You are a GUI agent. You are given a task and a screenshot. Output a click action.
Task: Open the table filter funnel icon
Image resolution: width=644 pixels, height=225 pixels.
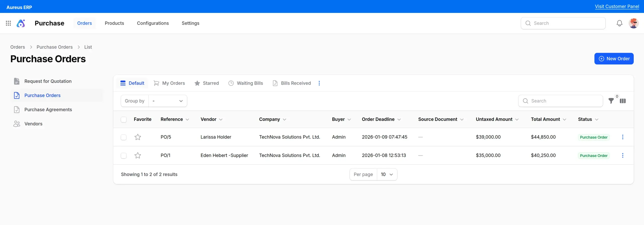611,101
